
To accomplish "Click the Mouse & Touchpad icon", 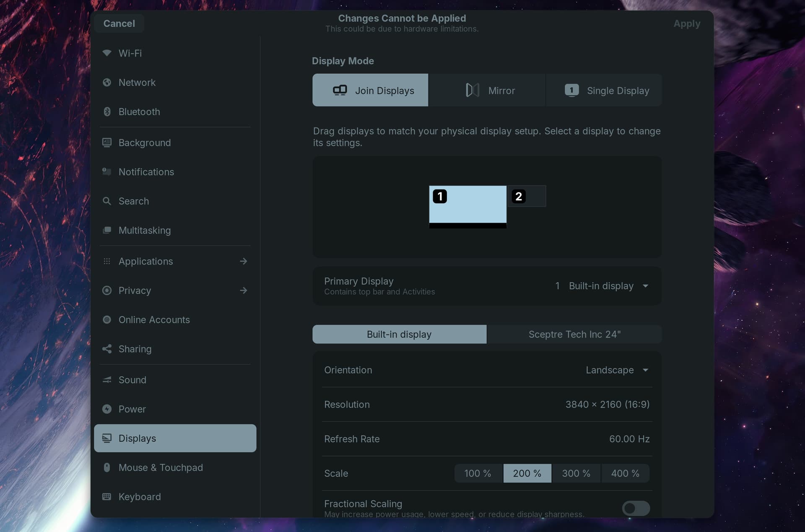I will [x=107, y=467].
